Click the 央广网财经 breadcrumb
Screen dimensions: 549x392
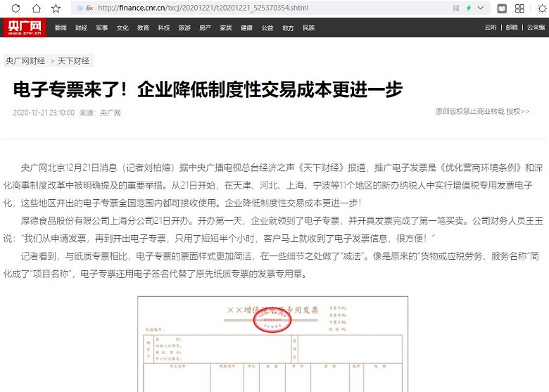click(25, 61)
